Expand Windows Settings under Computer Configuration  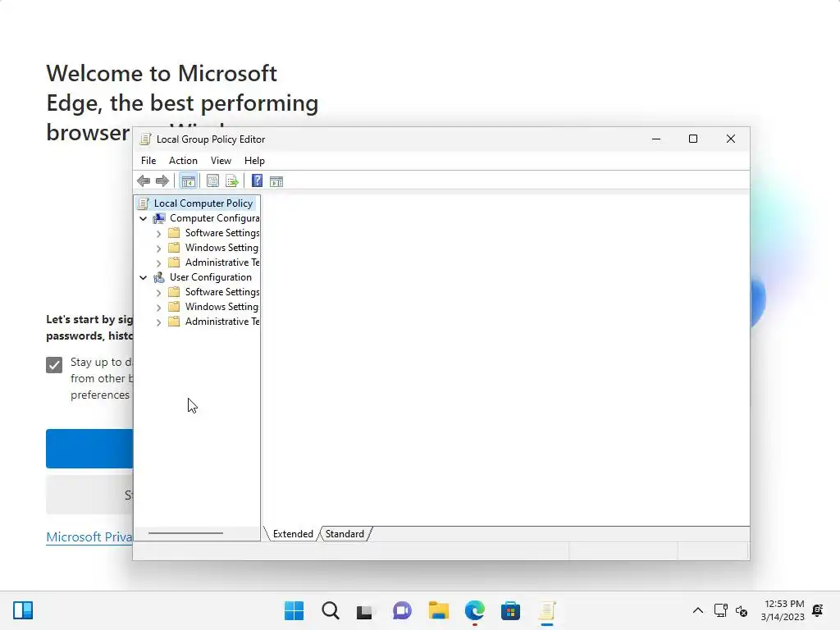[158, 249]
